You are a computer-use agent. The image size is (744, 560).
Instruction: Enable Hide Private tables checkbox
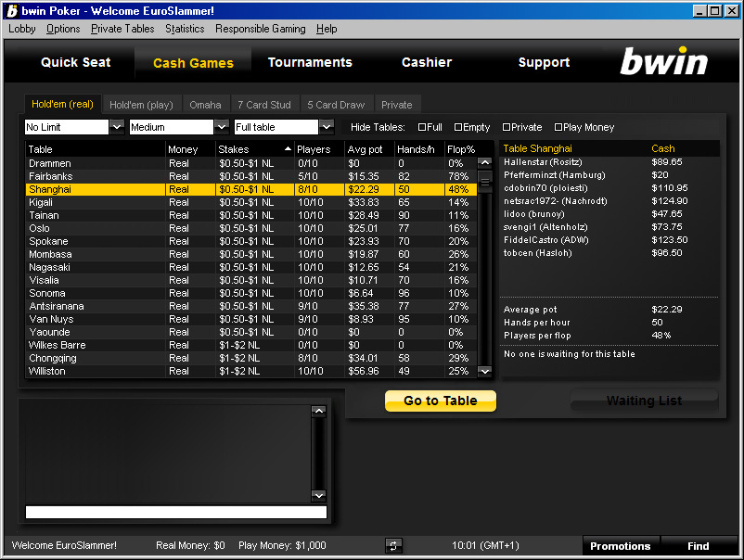(507, 127)
